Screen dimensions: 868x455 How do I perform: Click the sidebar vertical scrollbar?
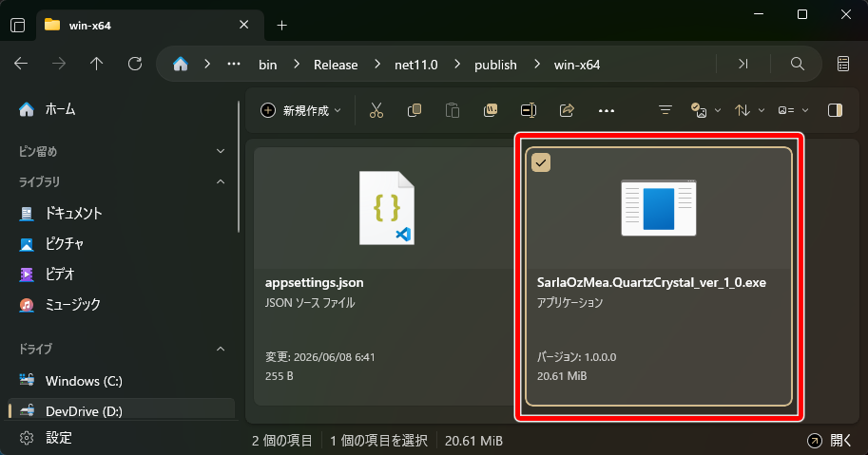click(x=239, y=167)
